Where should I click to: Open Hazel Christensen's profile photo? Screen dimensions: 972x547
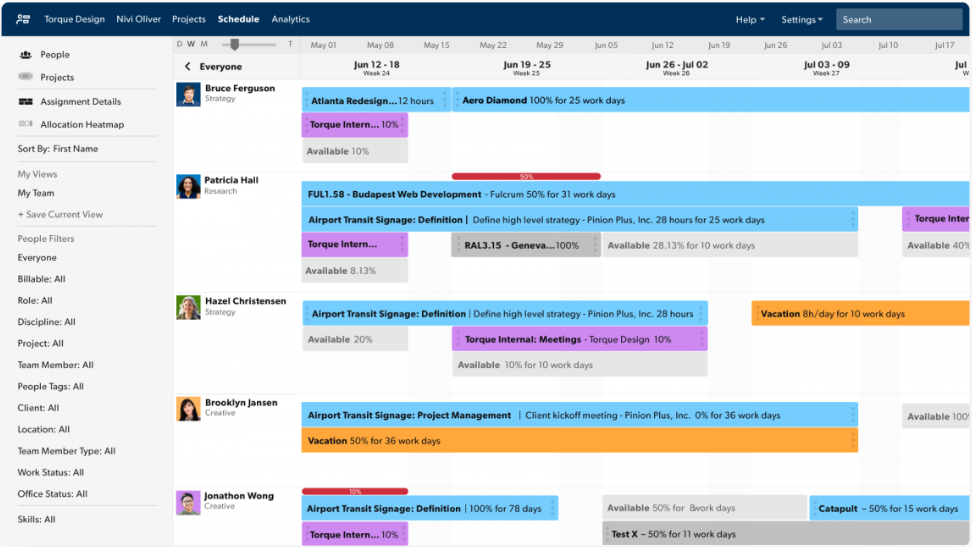pos(188,307)
